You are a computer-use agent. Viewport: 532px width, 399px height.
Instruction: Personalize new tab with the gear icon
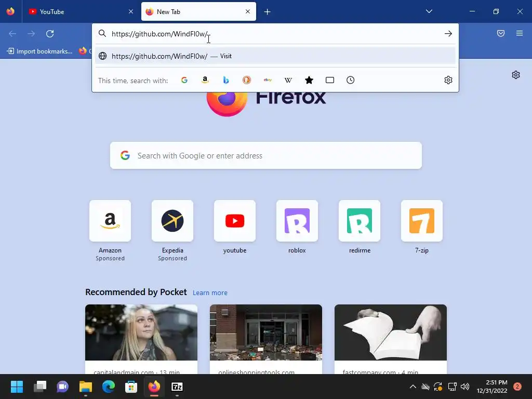pyautogui.click(x=516, y=75)
